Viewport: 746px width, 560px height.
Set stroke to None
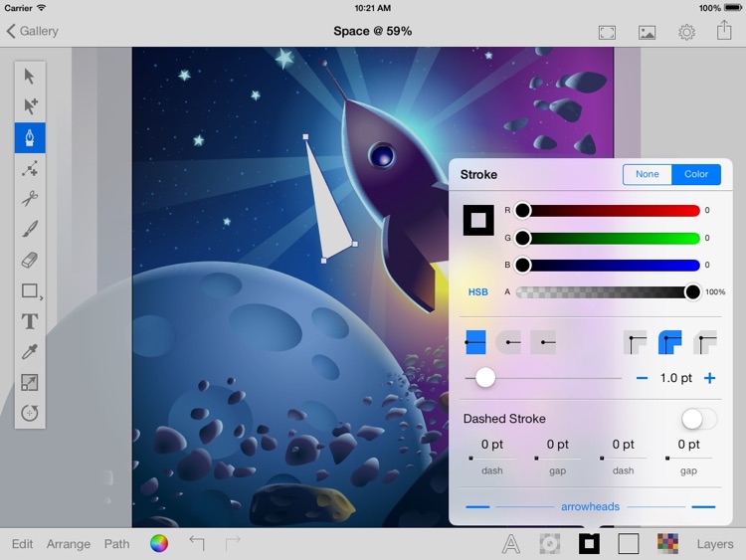[648, 174]
